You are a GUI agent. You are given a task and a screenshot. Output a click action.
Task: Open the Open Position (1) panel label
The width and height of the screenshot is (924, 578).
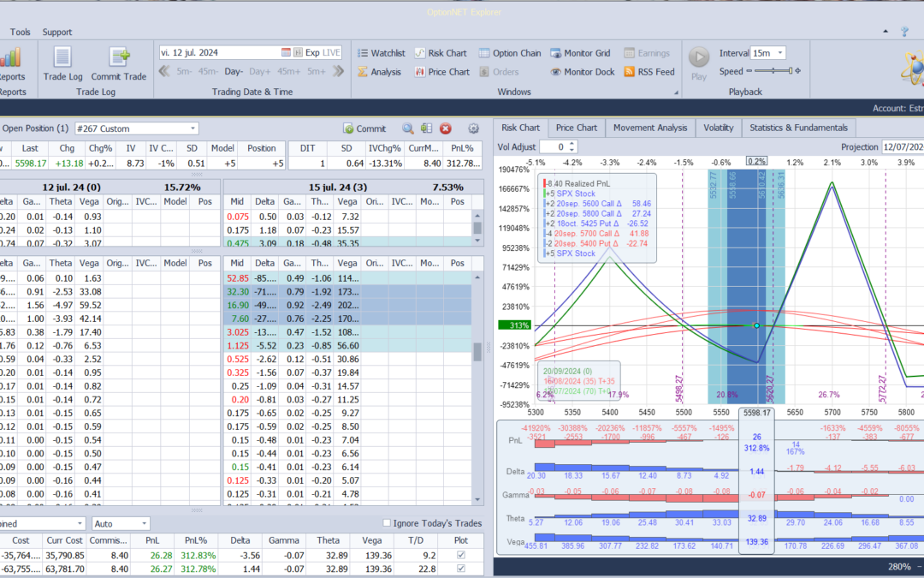[x=35, y=128]
